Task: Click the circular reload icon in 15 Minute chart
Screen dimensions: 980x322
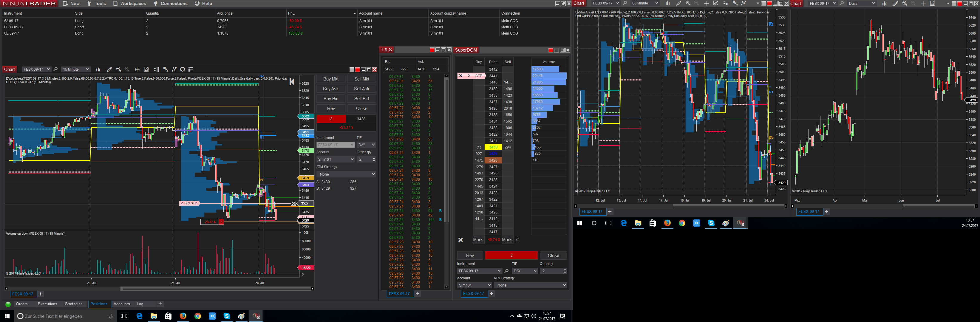Action: coord(183,69)
